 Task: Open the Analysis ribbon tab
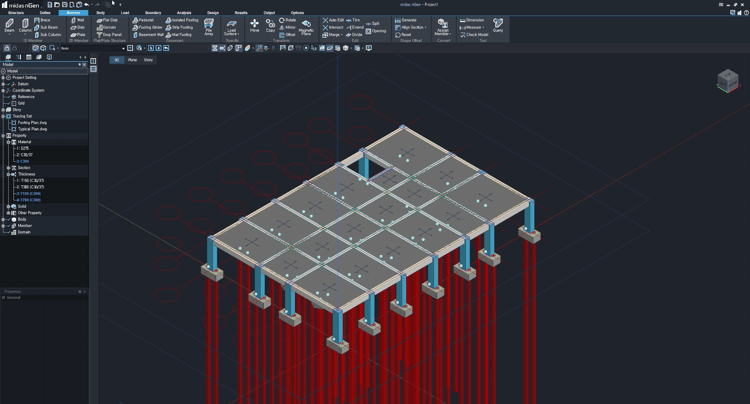(x=184, y=13)
